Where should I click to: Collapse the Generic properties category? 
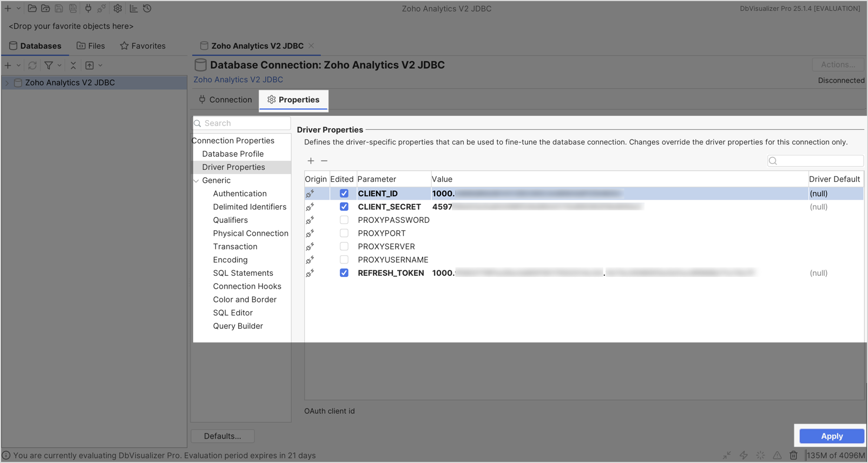pyautogui.click(x=196, y=181)
